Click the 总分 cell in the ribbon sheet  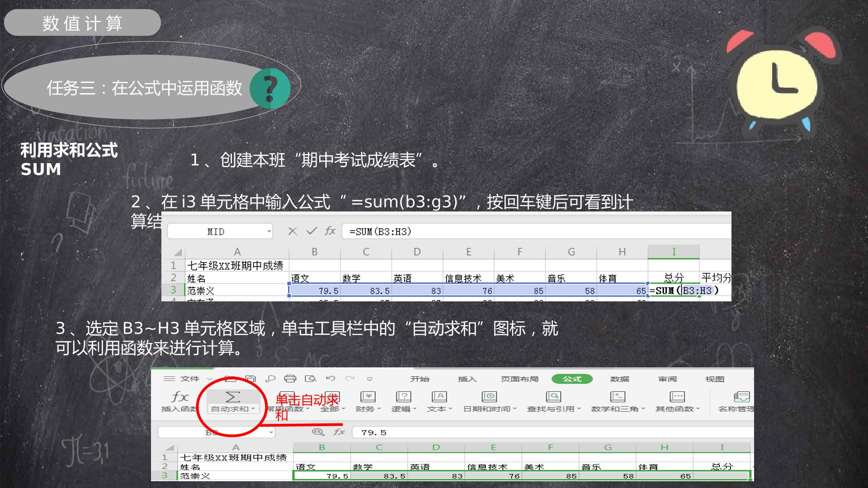click(x=722, y=466)
